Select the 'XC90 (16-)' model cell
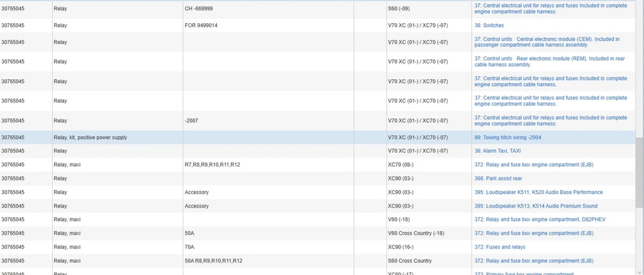Screen dimensions: 644x275 coord(429,247)
